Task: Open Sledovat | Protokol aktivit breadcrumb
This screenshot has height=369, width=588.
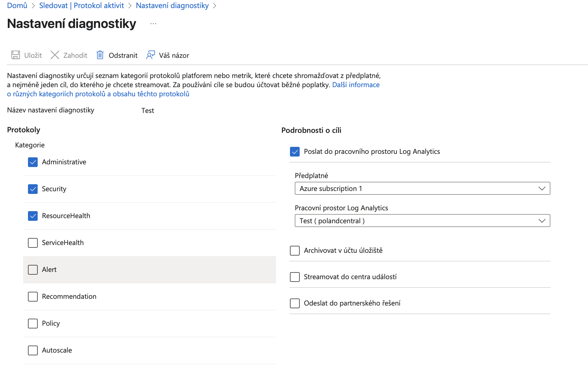Action: (82, 5)
